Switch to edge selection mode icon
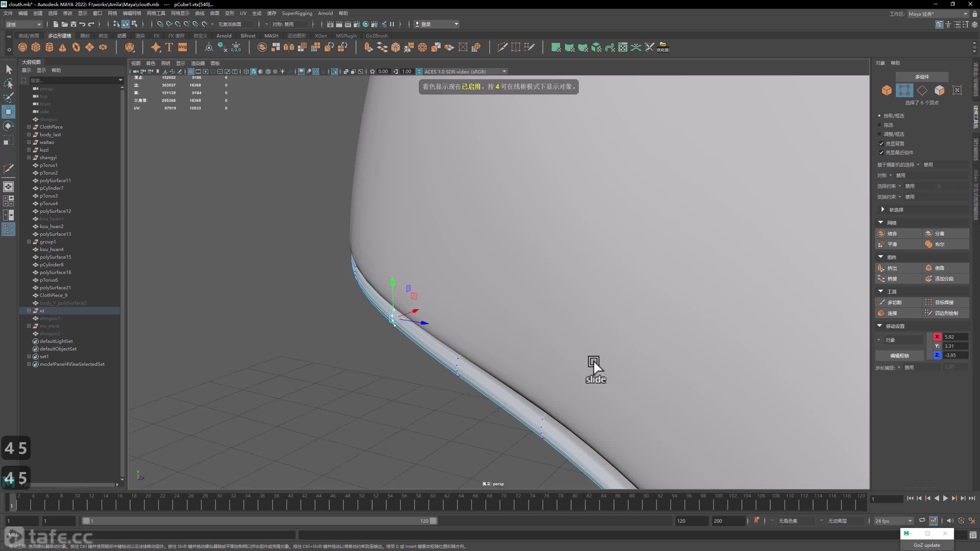Image resolution: width=980 pixels, height=551 pixels. pos(922,90)
